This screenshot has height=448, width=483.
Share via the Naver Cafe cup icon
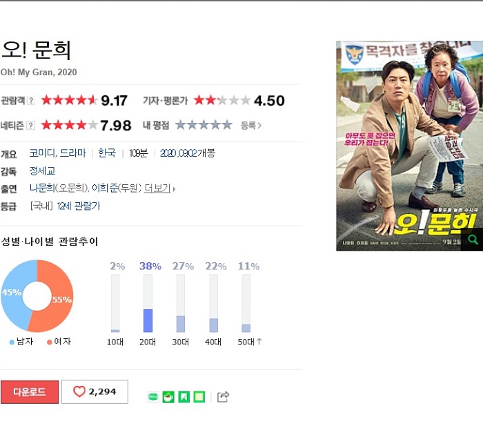pyautogui.click(x=168, y=397)
